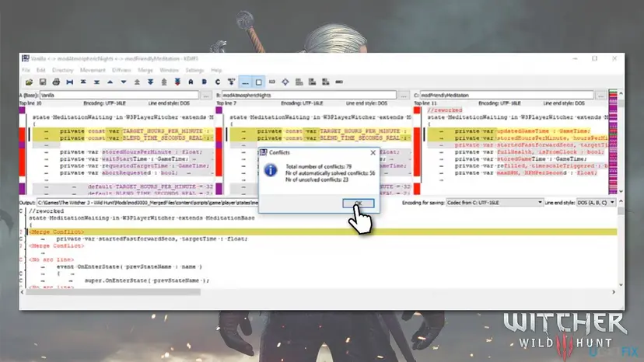Click the A (Base) Vanilla path field
This screenshot has width=644, height=362.
point(119,96)
